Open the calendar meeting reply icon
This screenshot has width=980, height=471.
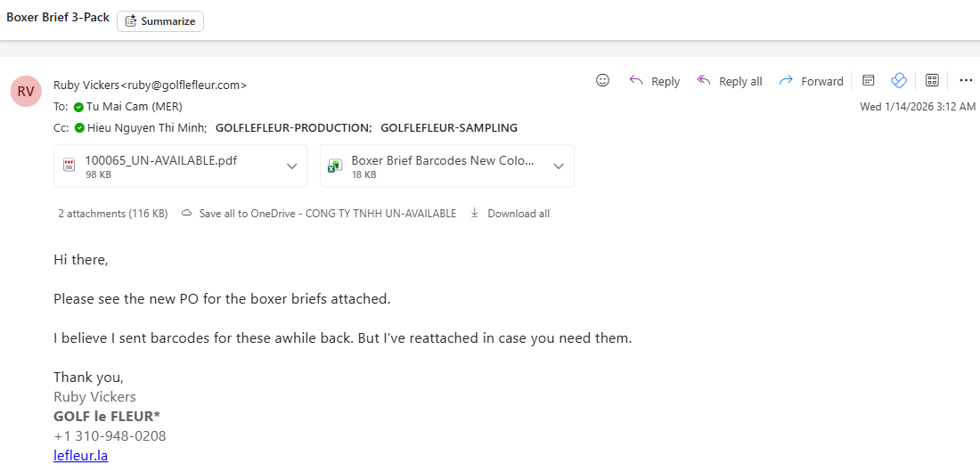[869, 81]
